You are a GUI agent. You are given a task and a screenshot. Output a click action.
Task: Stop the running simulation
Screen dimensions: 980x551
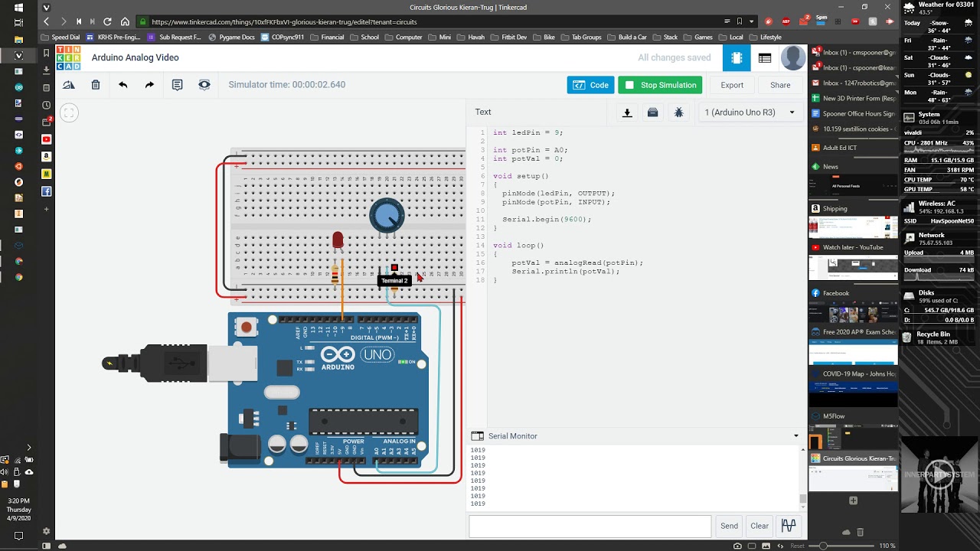coord(661,85)
